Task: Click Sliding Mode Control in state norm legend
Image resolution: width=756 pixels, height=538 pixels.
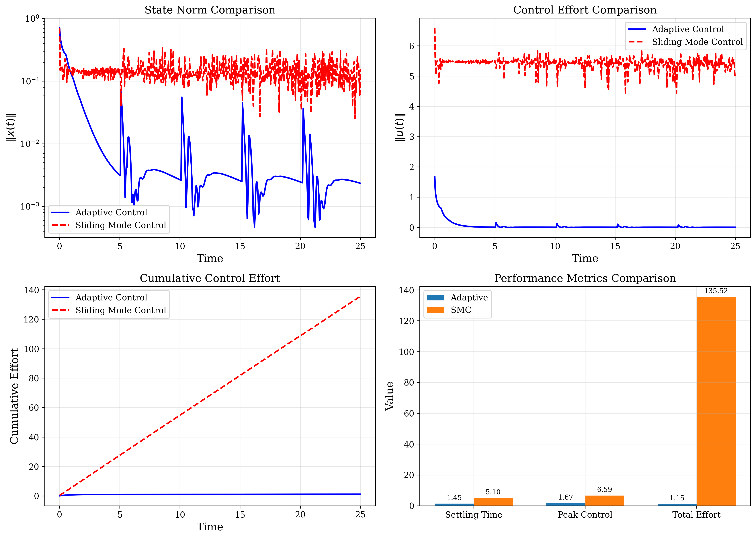Action: [121, 225]
